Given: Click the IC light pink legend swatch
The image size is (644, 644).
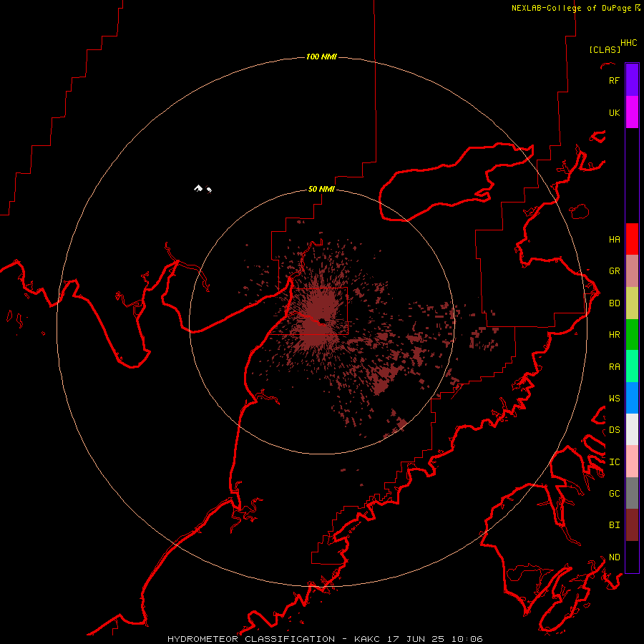Looking at the screenshot, I should tap(632, 462).
